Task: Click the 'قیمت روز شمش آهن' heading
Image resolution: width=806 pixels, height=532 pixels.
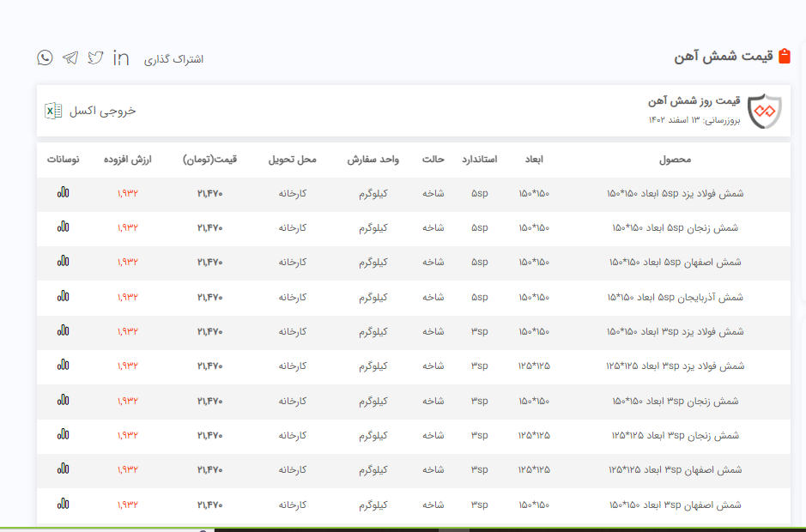Action: point(694,101)
